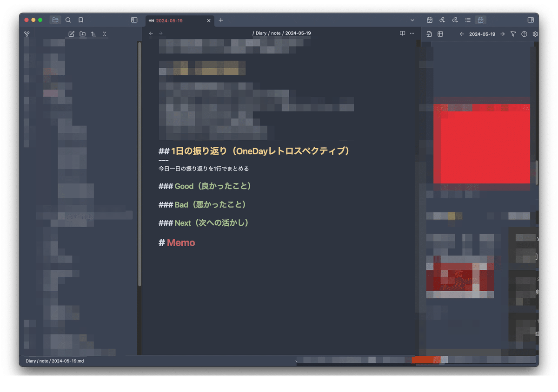Open the search panel
The width and height of the screenshot is (558, 392).
pyautogui.click(x=68, y=20)
